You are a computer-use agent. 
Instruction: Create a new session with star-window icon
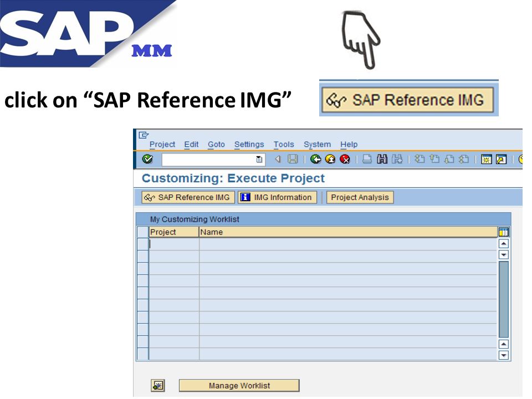click(486, 159)
